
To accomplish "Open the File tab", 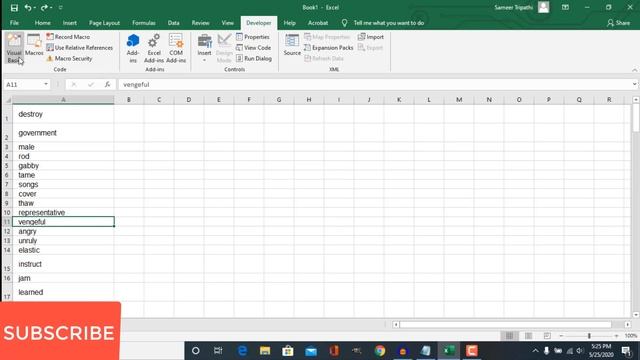I will coord(14,23).
